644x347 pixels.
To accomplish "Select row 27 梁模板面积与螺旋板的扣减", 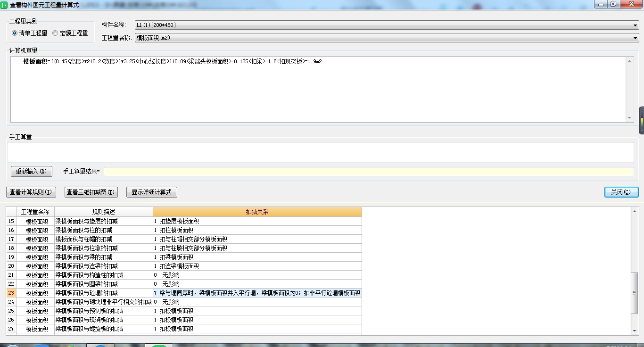I will click(184, 329).
